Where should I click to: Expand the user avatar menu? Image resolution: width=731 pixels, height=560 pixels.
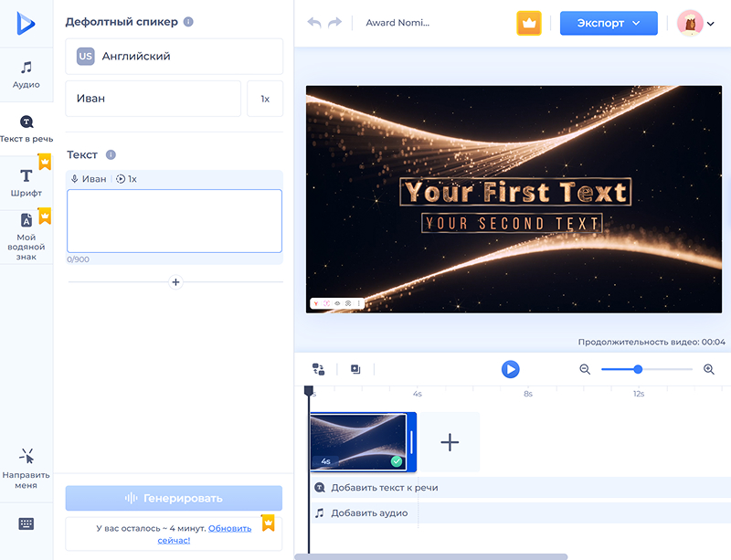tap(696, 24)
